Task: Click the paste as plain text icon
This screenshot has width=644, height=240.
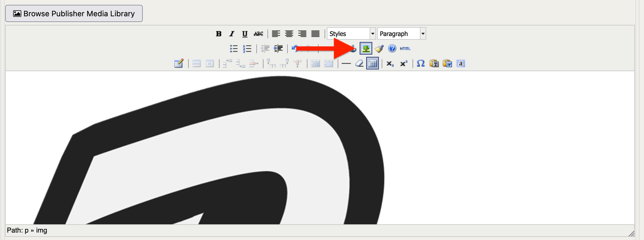Action: pos(434,63)
